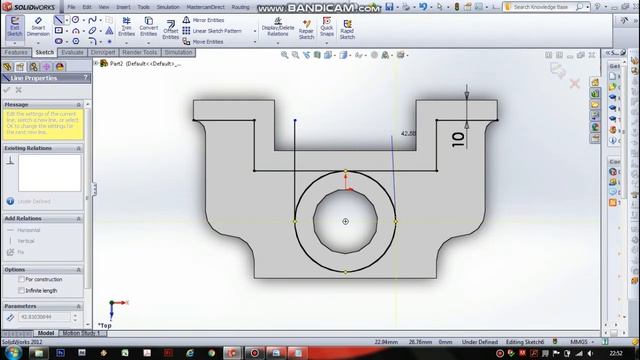Select the Arc sketch tool
This screenshot has width=640, height=360.
point(76,31)
